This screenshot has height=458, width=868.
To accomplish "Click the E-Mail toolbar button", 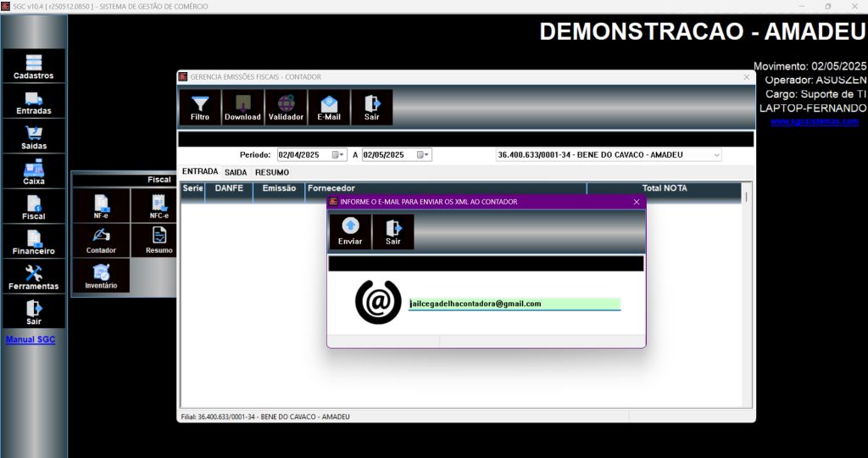I will 329,108.
